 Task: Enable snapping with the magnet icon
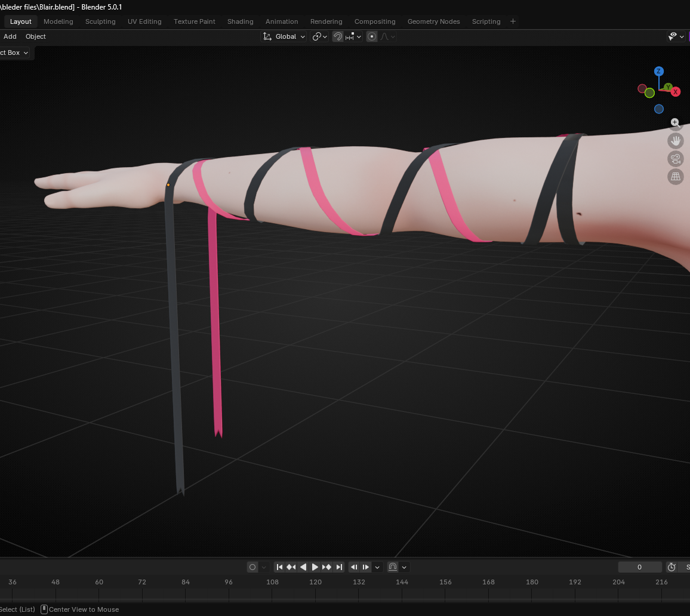pyautogui.click(x=337, y=36)
